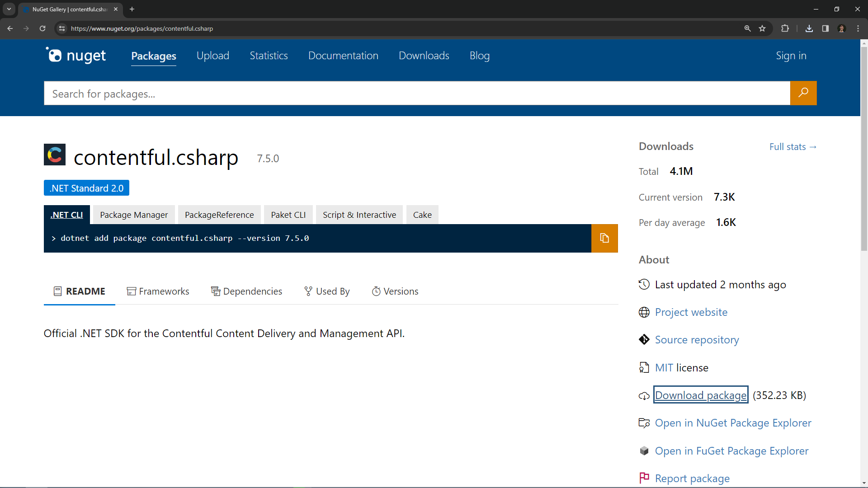Click the Full stats arrow link
868x488 pixels.
tap(793, 146)
